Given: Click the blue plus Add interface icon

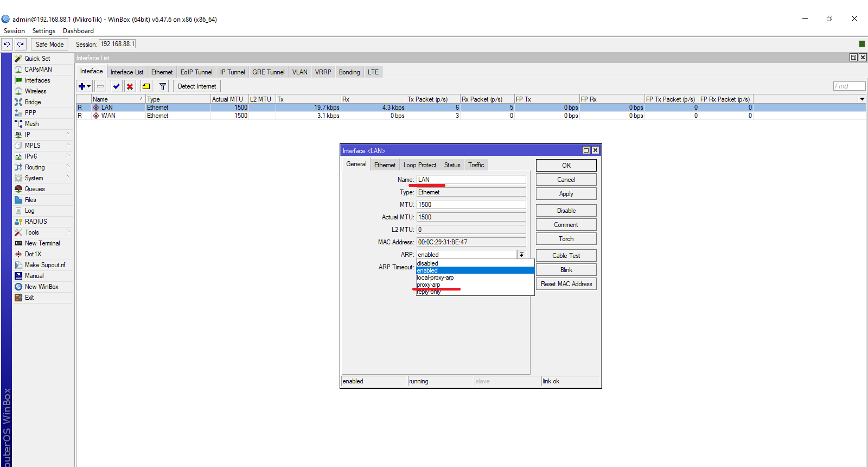Looking at the screenshot, I should pos(82,86).
